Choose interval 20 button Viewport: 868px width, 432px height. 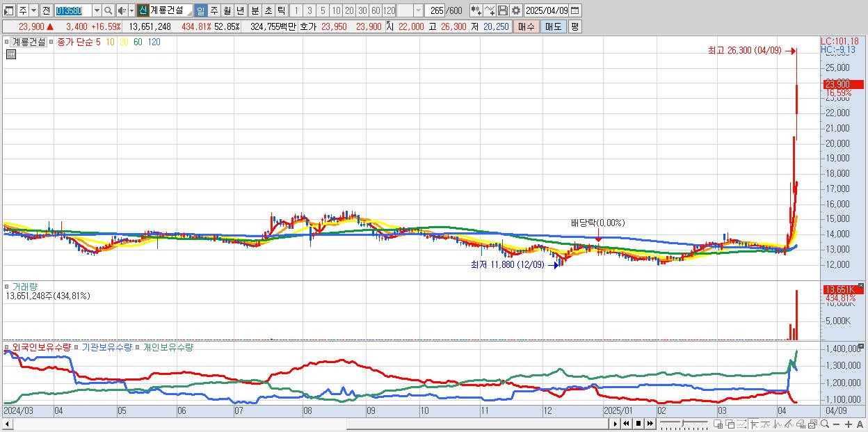click(349, 10)
